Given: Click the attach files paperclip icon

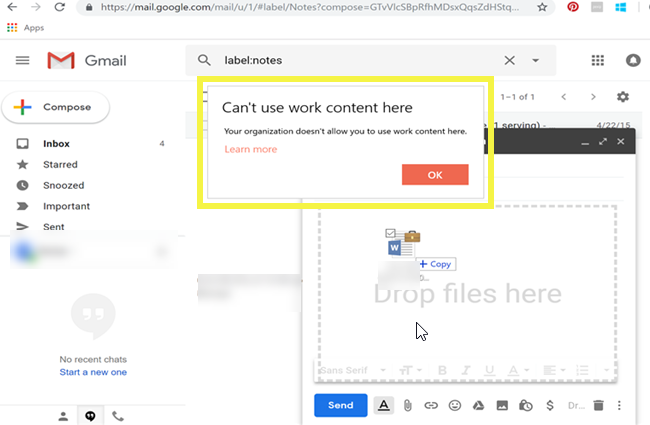Looking at the screenshot, I should 407,405.
